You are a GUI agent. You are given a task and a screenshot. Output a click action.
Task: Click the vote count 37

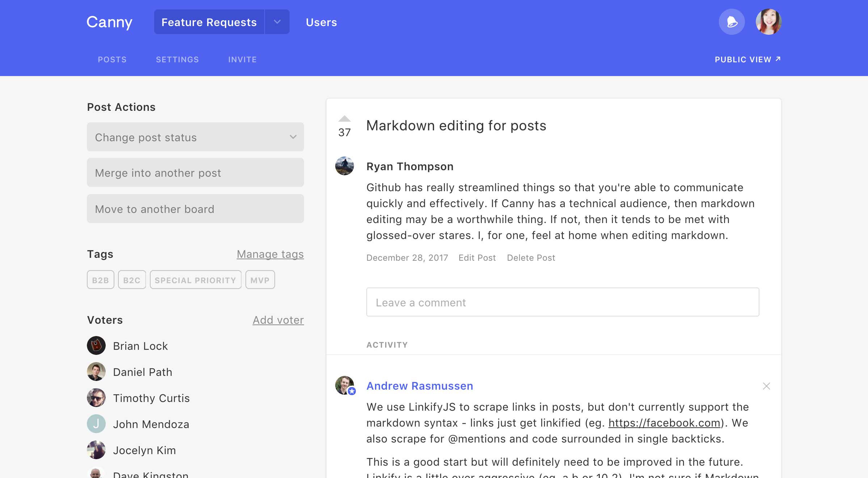click(344, 133)
